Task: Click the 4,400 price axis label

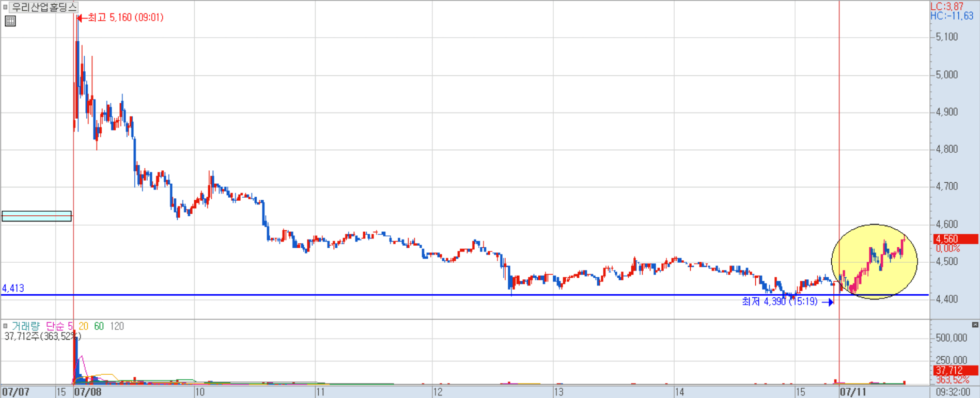Action: click(947, 299)
